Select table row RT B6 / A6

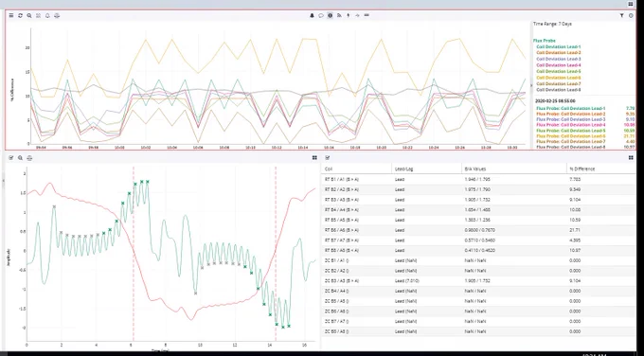pyautogui.click(x=478, y=230)
